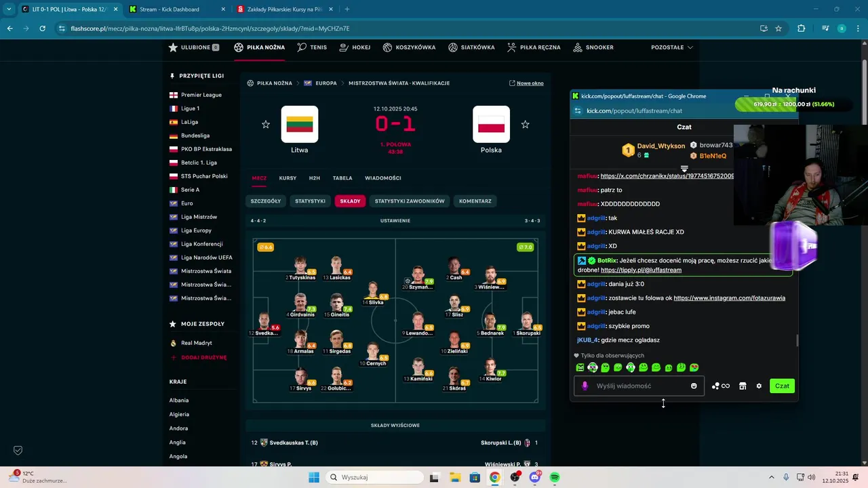Switch to the Wiadomości tab

[383, 178]
